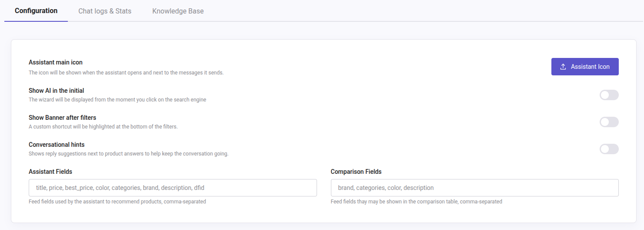Toggle Conversational hints on

pyautogui.click(x=609, y=149)
